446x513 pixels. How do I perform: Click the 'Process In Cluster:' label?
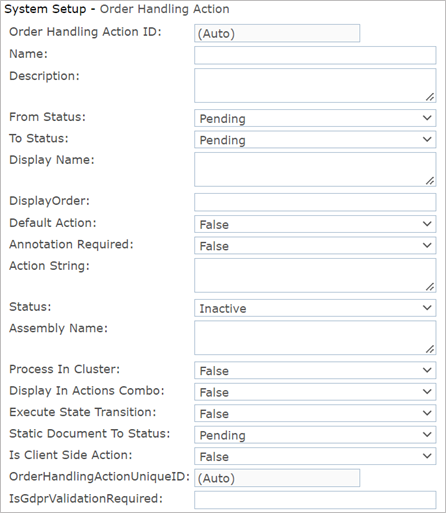point(64,369)
